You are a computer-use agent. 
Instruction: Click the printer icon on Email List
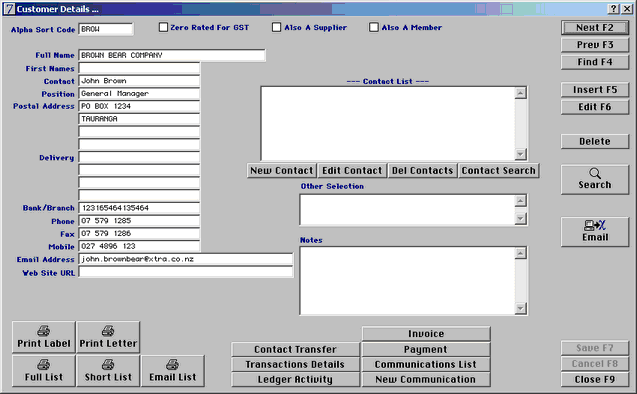click(x=172, y=364)
